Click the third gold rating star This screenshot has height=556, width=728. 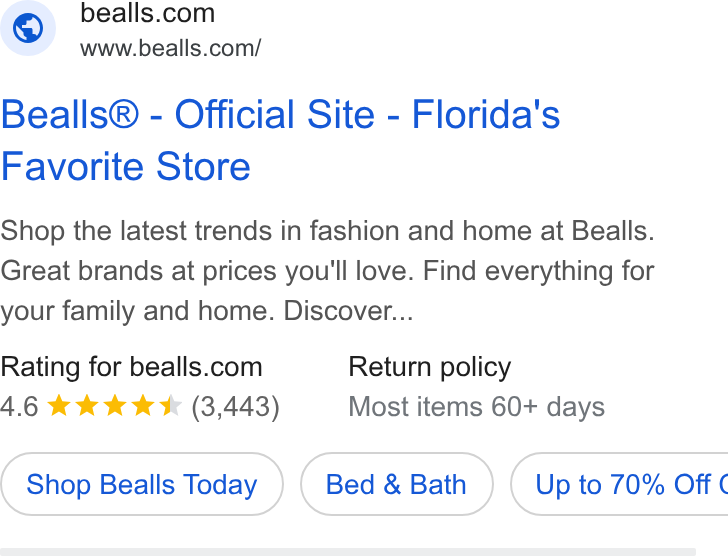[115, 405]
